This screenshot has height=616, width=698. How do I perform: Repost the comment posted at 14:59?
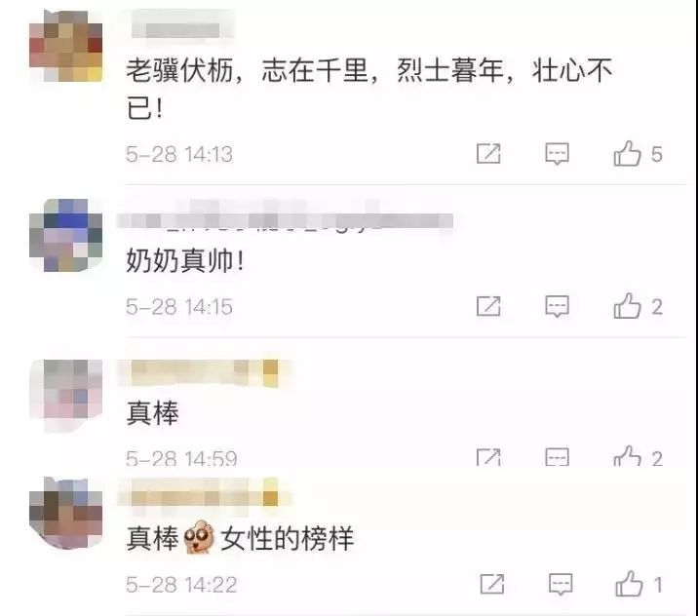click(488, 457)
